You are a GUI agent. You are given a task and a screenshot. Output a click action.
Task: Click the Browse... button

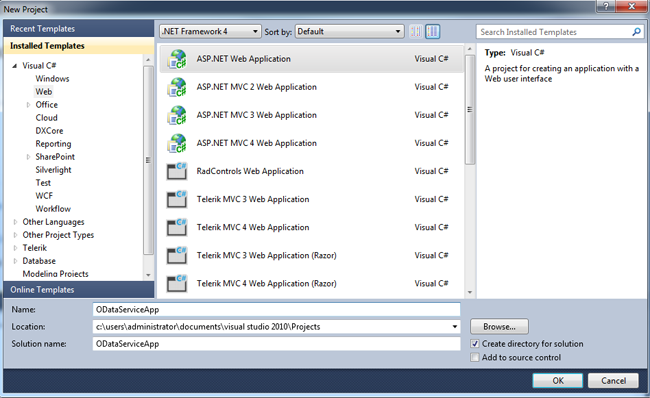click(x=499, y=327)
